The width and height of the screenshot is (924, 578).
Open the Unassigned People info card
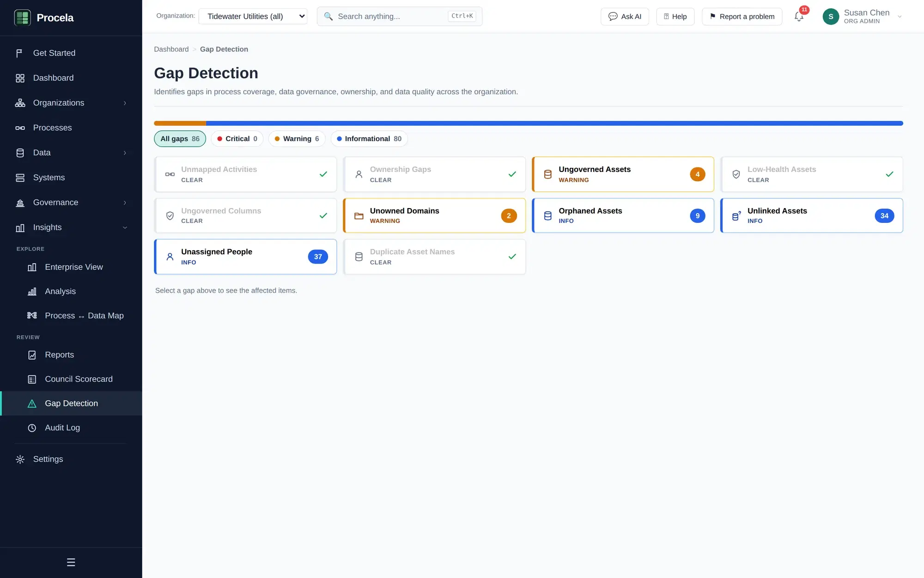[x=245, y=257]
